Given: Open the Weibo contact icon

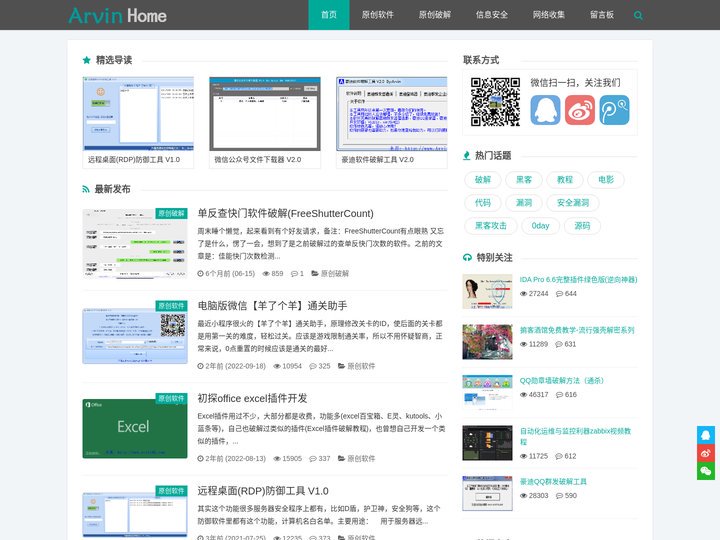Looking at the screenshot, I should point(580,110).
